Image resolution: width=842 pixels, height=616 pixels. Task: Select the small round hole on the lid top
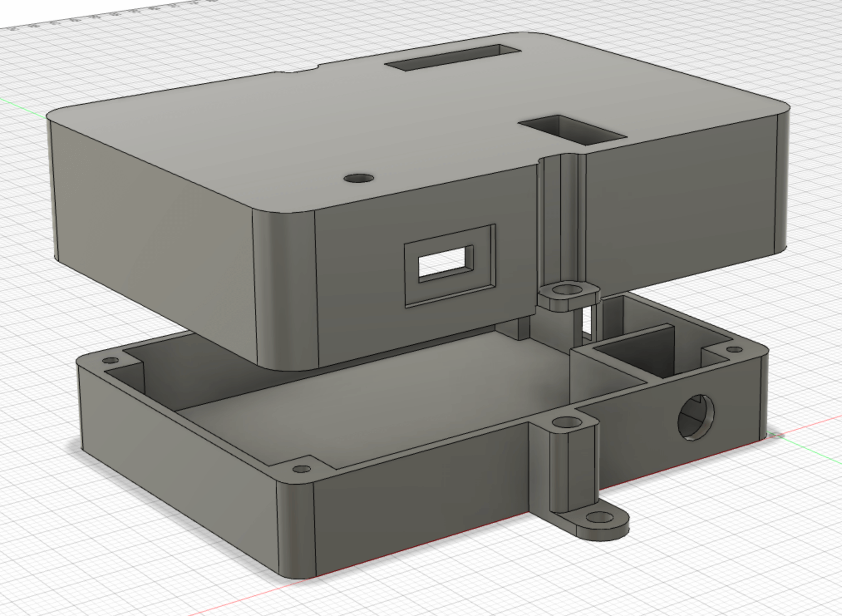click(359, 178)
